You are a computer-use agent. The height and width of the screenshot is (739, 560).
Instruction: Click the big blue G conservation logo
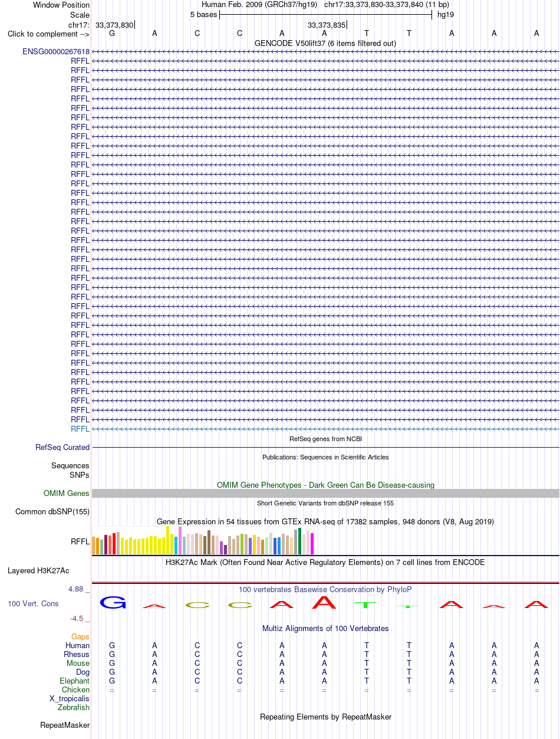(x=113, y=602)
